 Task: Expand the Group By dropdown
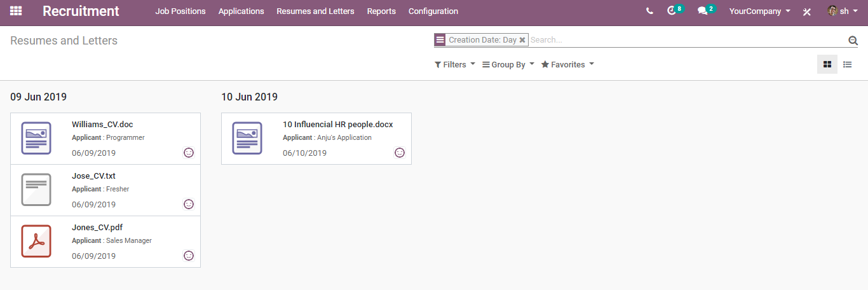tap(508, 65)
